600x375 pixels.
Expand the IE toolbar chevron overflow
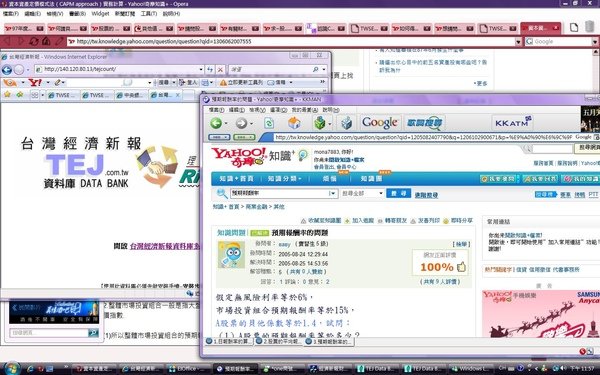coord(322,82)
